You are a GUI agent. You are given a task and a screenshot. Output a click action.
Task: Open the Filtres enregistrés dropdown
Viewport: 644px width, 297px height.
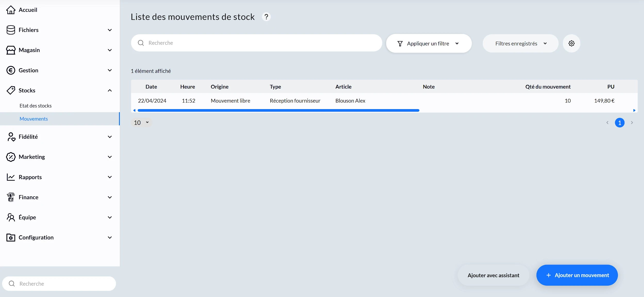(520, 43)
